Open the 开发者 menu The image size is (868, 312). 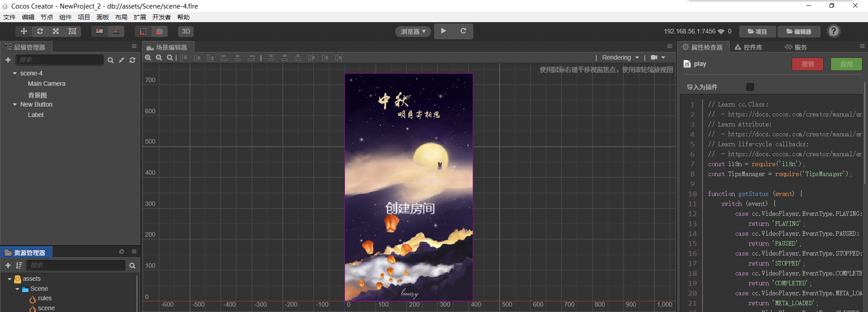tap(161, 17)
